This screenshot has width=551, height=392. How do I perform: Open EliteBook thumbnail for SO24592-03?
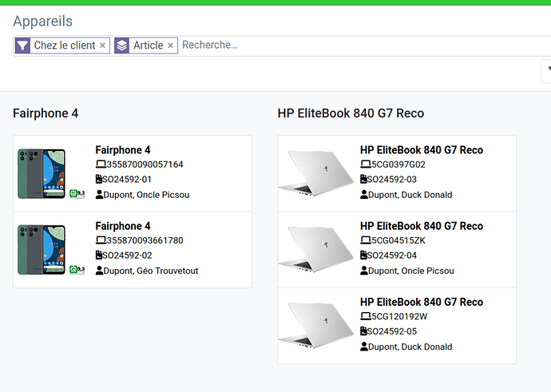point(315,172)
